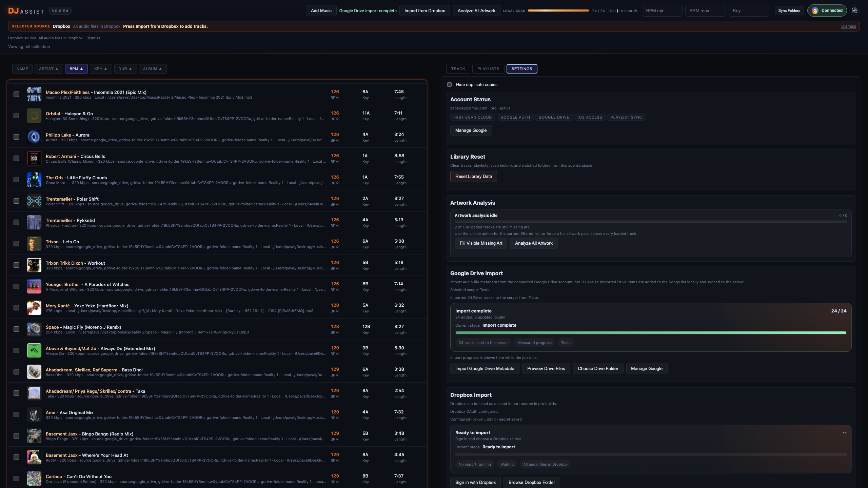
Task: Click Import Google Drive Metadata
Action: tap(485, 369)
